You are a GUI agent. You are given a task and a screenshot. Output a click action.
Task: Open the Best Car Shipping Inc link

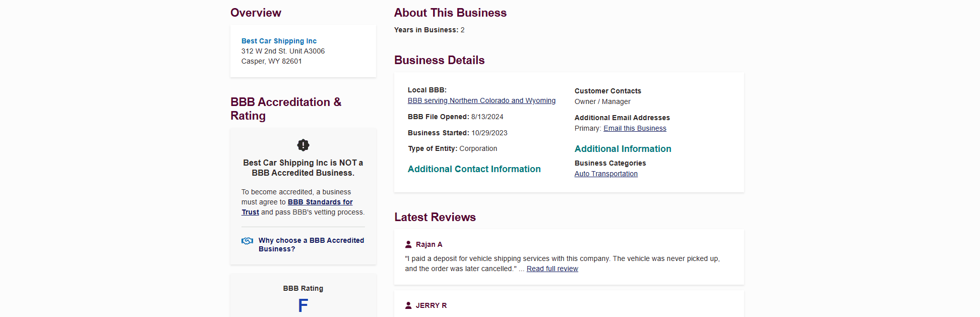click(x=279, y=41)
